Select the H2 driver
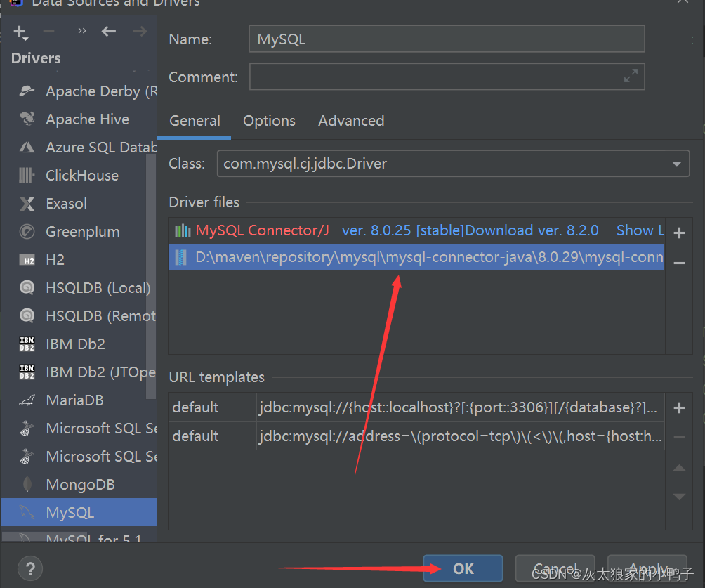 [x=79, y=260]
